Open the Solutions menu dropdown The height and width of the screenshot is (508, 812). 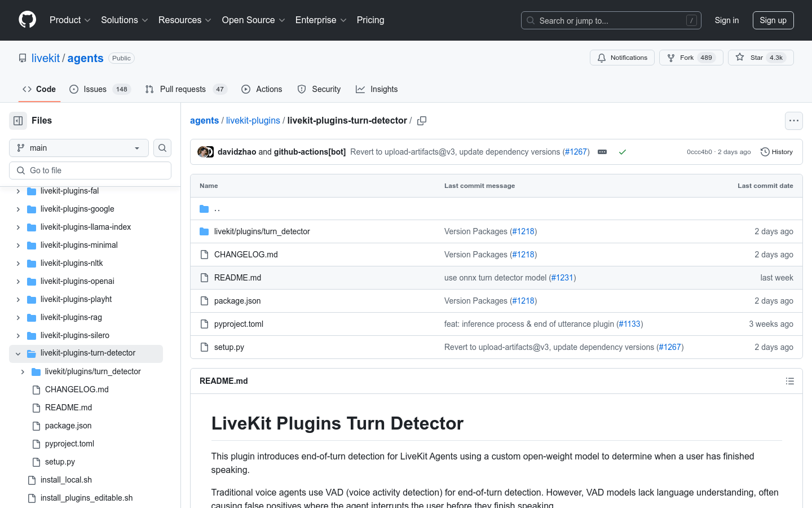(x=125, y=20)
